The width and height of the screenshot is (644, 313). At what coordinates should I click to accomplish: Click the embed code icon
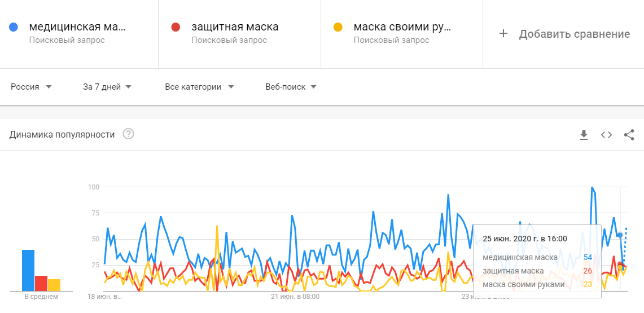[x=606, y=135]
